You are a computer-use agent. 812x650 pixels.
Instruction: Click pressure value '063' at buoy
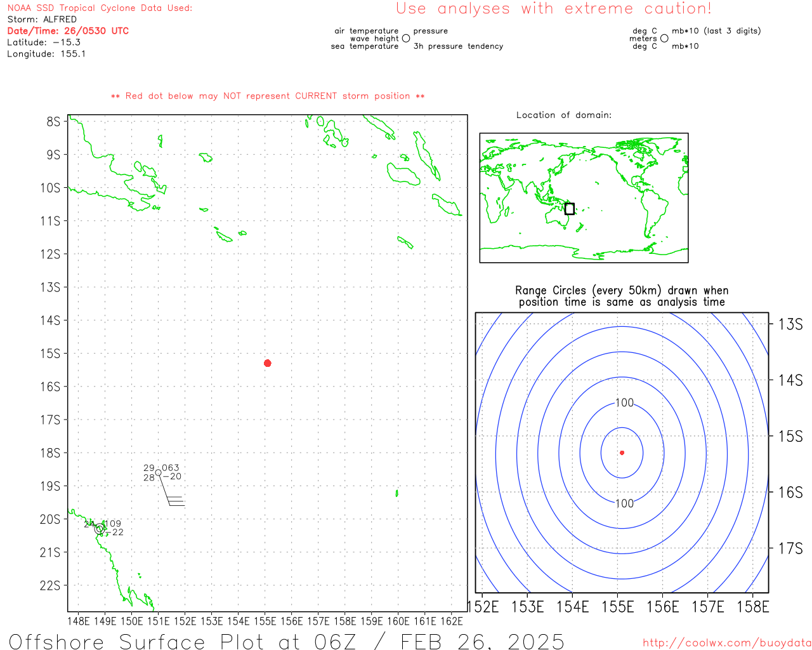171,468
